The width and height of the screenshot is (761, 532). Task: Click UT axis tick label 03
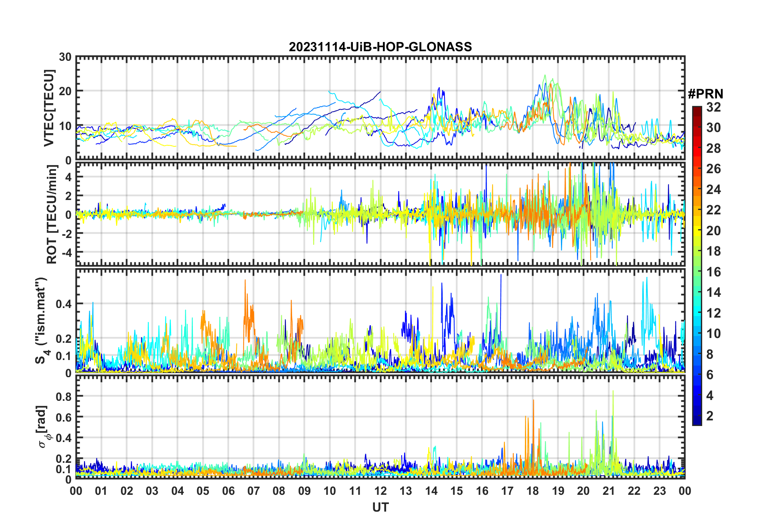[x=152, y=491]
